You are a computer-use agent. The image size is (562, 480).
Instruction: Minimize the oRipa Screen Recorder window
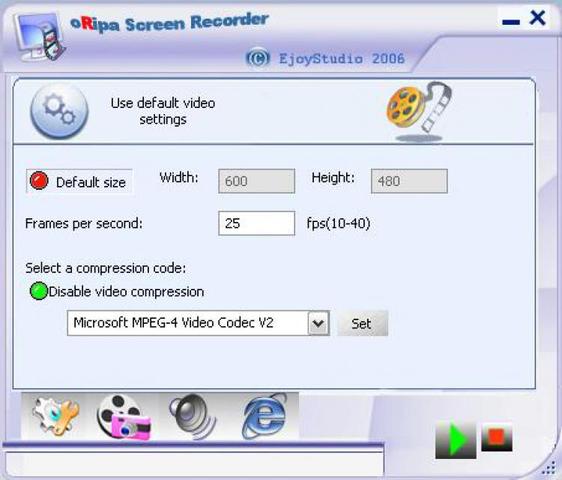click(x=511, y=22)
